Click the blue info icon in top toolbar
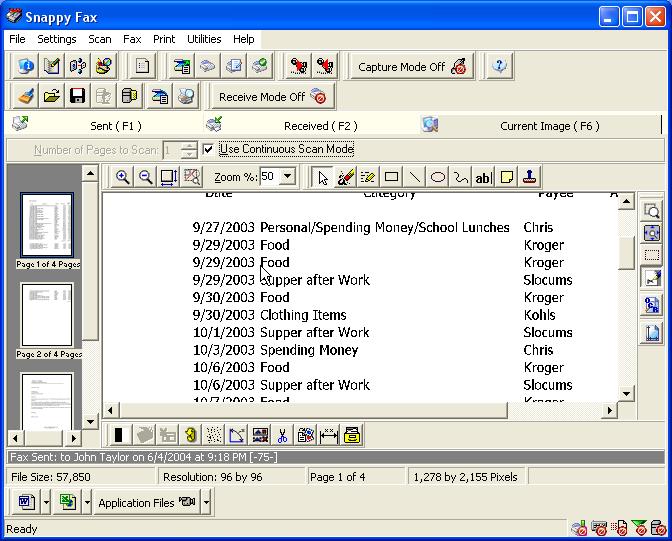This screenshot has height=541, width=672. point(26,66)
